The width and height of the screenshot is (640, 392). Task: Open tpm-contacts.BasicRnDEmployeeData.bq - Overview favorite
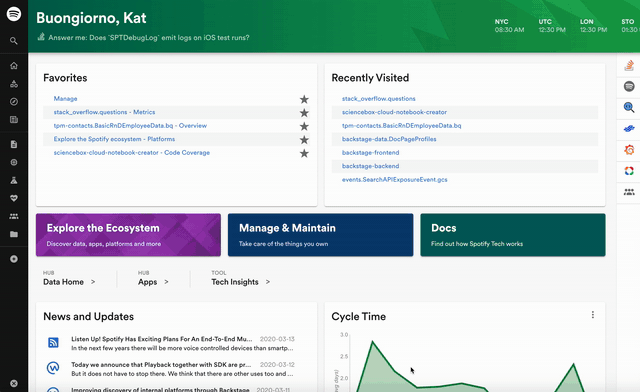[x=130, y=126]
